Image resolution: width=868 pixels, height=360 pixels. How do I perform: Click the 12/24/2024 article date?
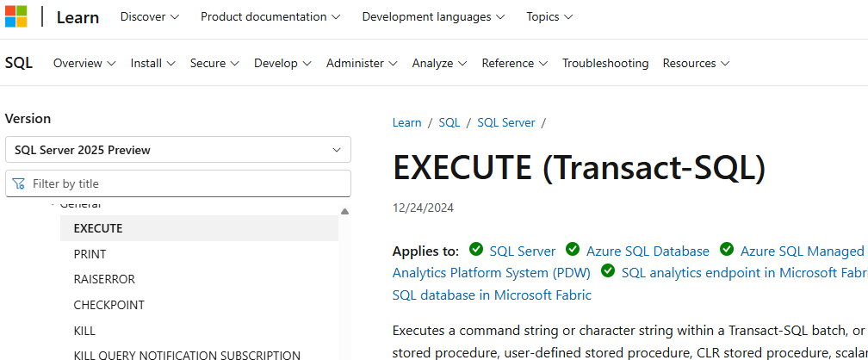pyautogui.click(x=423, y=208)
